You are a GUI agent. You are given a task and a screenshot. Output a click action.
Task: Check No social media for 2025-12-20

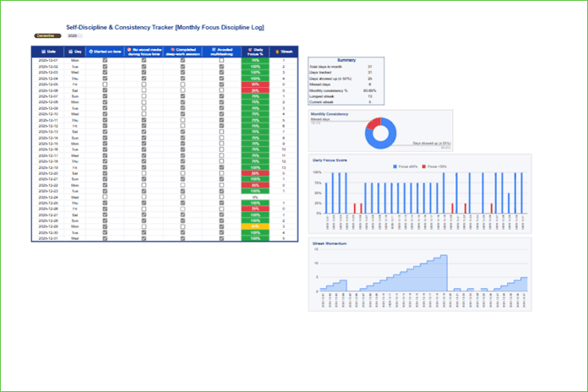[144, 173]
